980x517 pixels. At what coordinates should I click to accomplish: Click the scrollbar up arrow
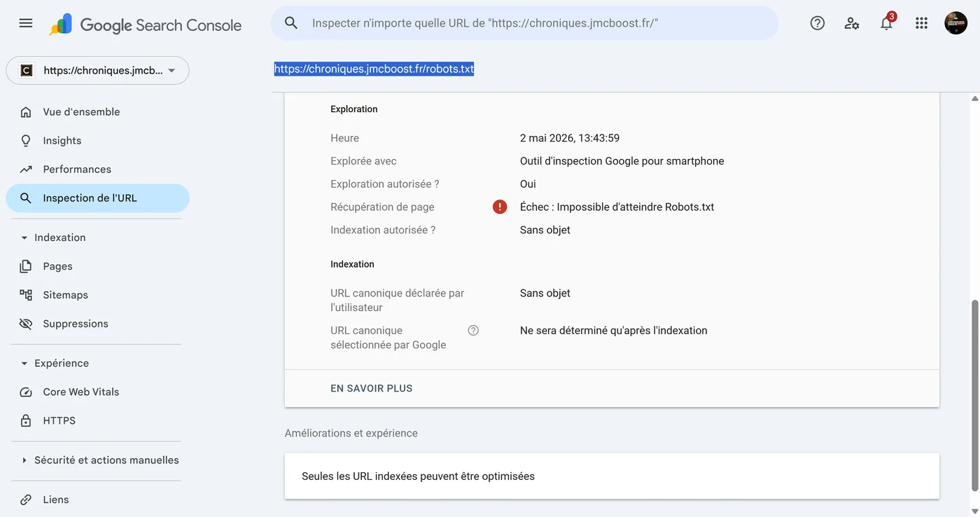[974, 99]
